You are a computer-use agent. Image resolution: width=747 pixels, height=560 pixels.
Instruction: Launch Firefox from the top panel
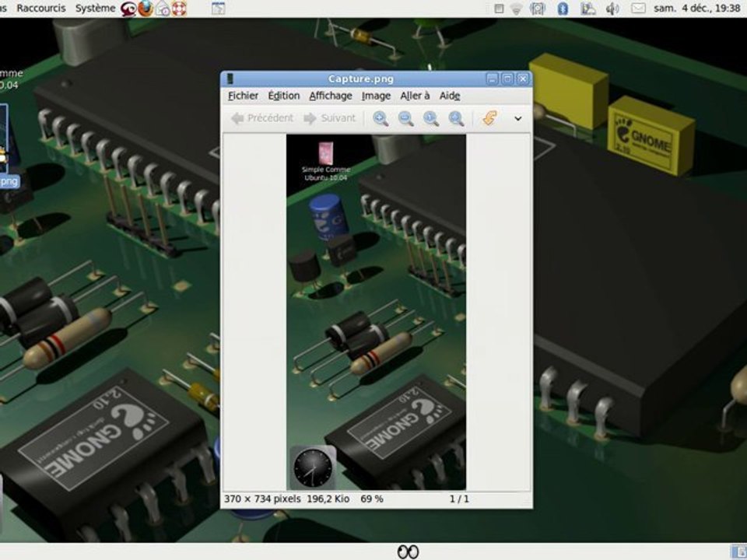(x=146, y=8)
